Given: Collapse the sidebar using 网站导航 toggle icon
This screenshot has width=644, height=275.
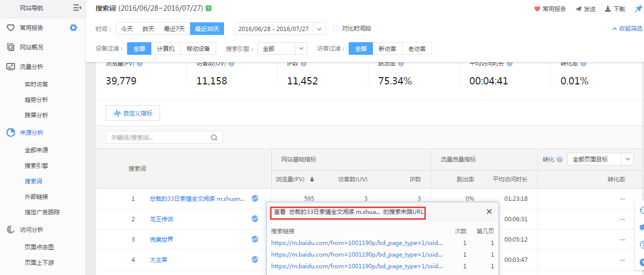Looking at the screenshot, I should click(x=77, y=8).
